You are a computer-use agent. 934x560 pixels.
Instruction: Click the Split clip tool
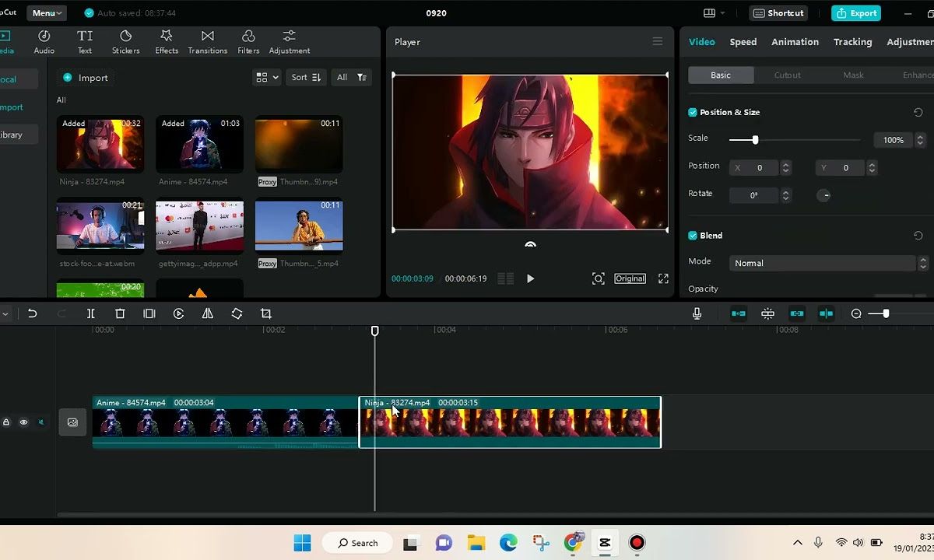pyautogui.click(x=90, y=313)
